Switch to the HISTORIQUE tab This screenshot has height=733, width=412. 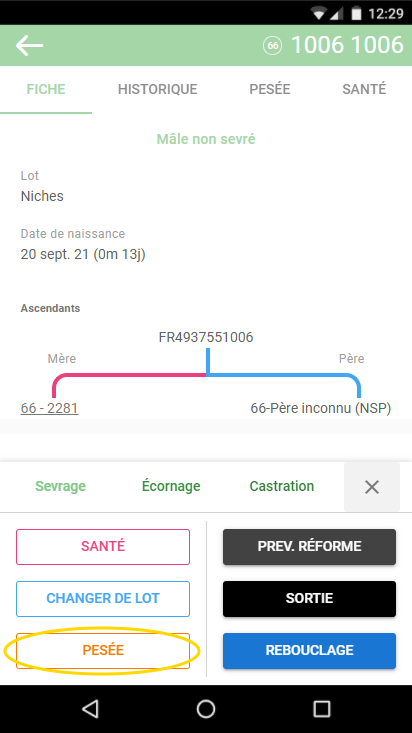(x=158, y=89)
